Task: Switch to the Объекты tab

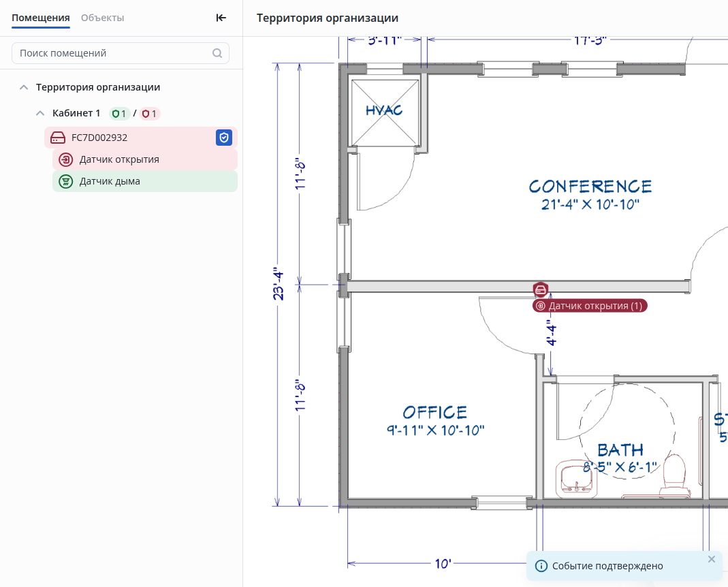Action: point(102,18)
